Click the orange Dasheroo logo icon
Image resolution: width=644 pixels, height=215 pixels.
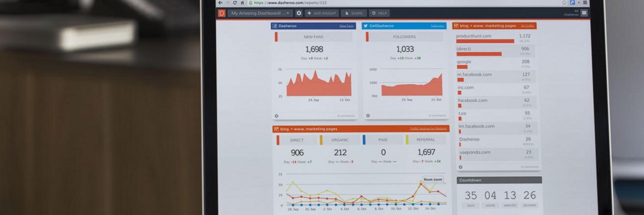coord(222,13)
